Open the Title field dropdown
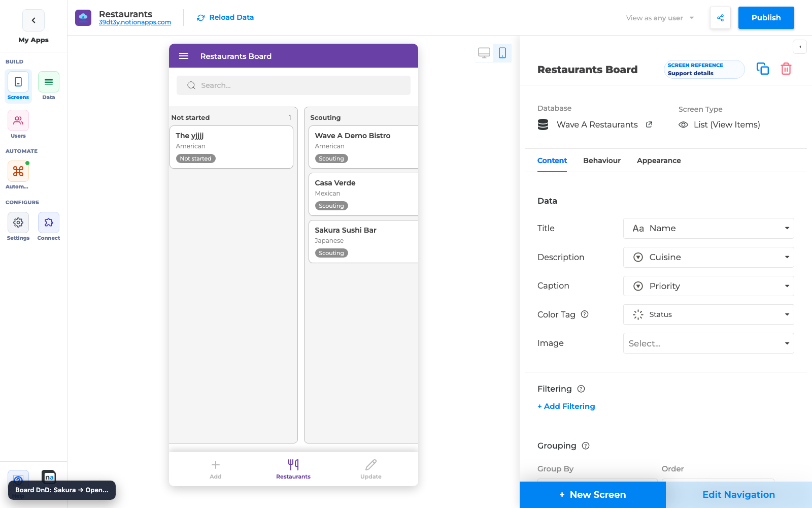 [x=708, y=228]
